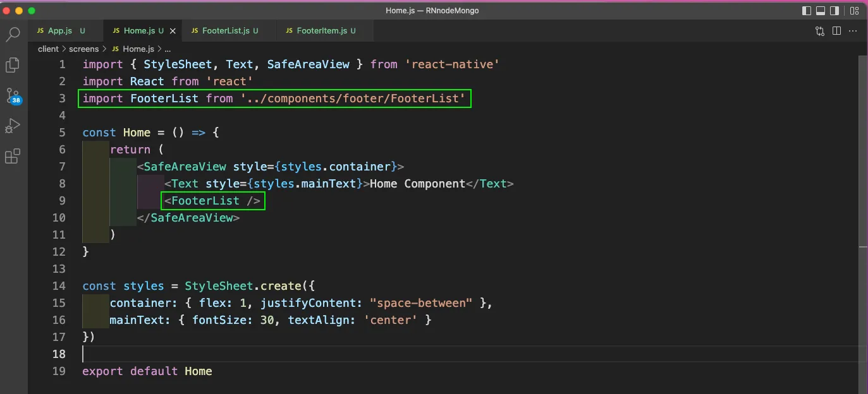868x394 pixels.
Task: Open the Explorer files view
Action: click(13, 64)
